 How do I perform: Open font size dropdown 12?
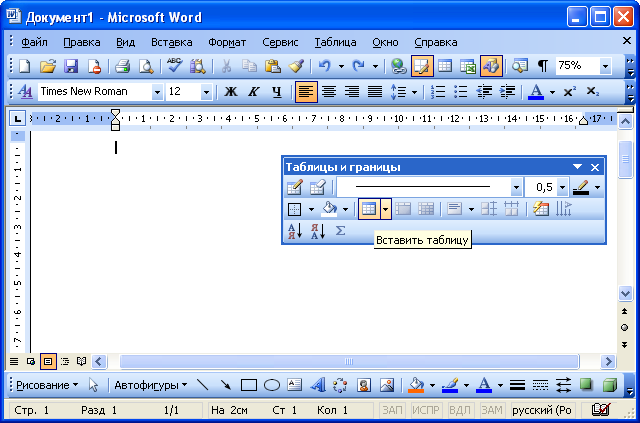[207, 92]
